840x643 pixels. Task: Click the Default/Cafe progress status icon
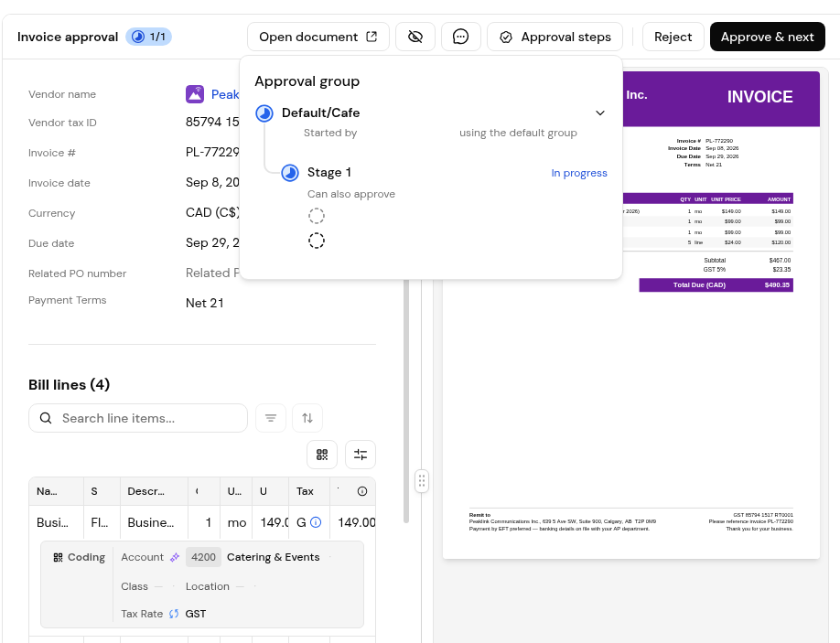[x=264, y=113]
